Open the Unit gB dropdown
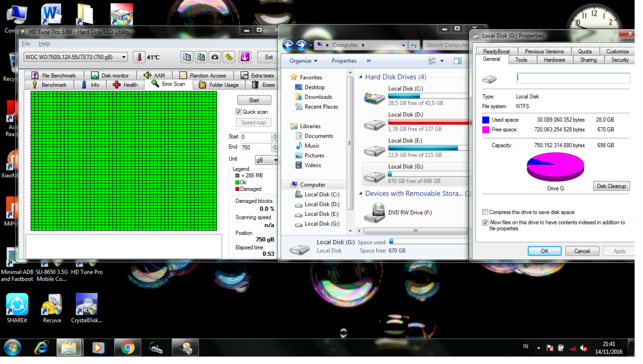The height and width of the screenshot is (364, 643). tap(275, 160)
